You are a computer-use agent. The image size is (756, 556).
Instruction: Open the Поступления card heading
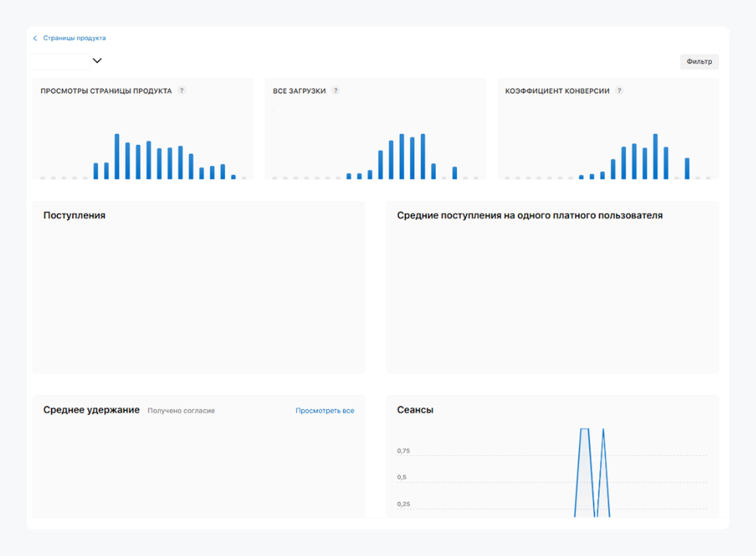pyautogui.click(x=74, y=215)
